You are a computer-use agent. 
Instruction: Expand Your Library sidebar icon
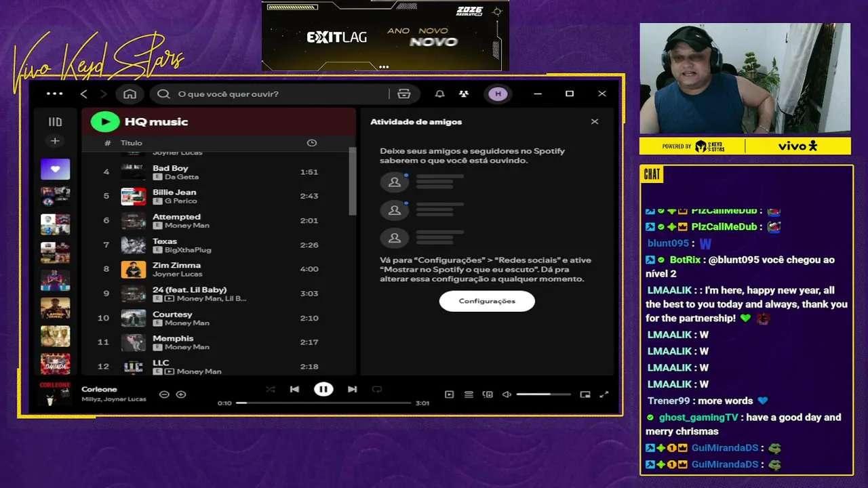55,122
